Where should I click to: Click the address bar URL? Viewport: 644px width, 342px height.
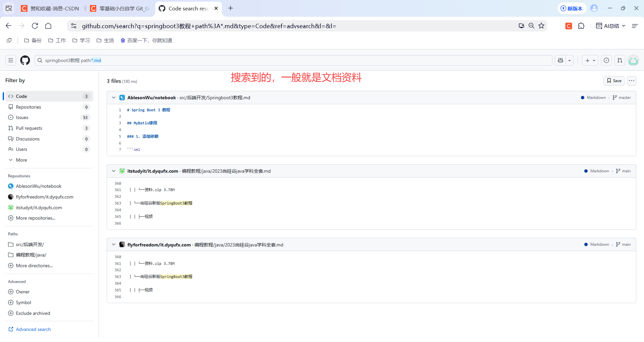tap(209, 26)
